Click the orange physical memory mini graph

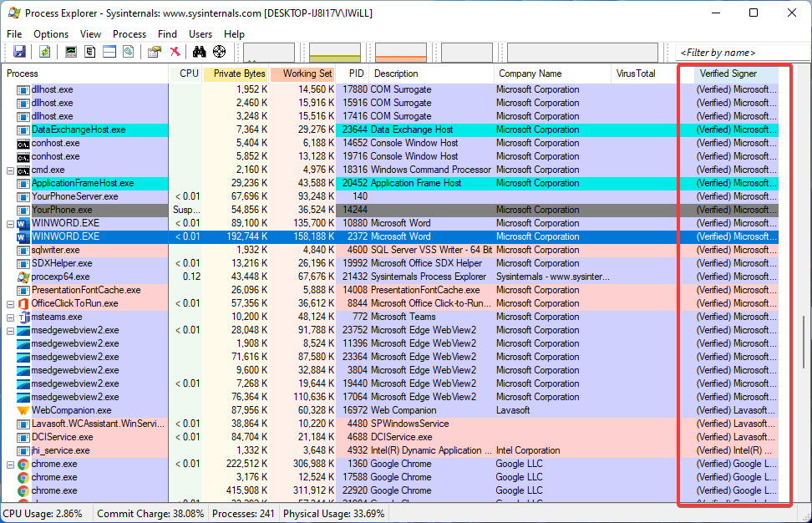(x=401, y=53)
